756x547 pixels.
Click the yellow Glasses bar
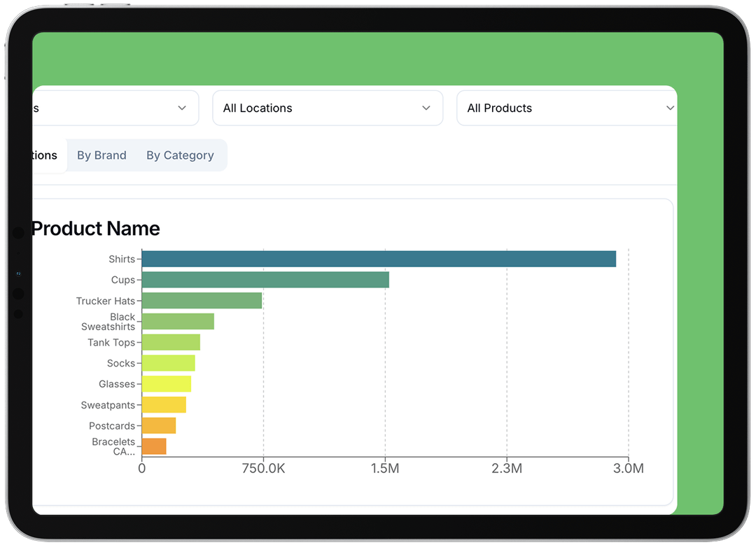coord(166,383)
